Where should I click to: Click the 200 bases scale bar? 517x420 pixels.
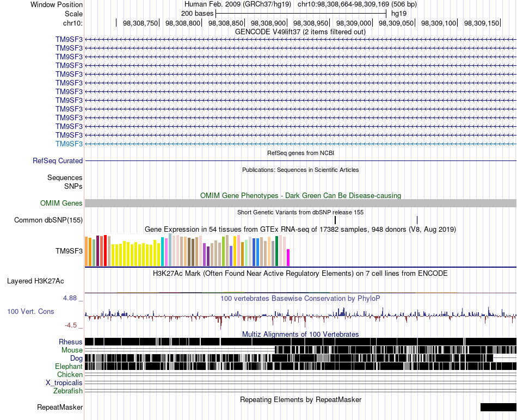(301, 14)
